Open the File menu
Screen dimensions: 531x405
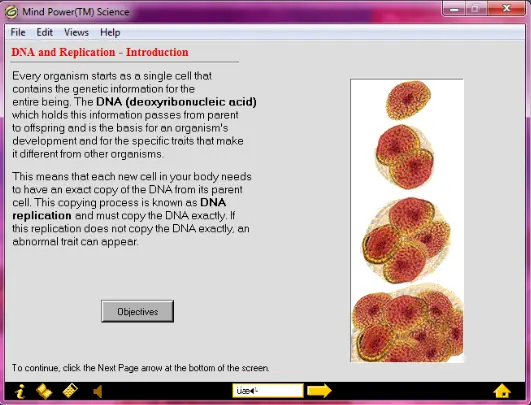coord(18,33)
